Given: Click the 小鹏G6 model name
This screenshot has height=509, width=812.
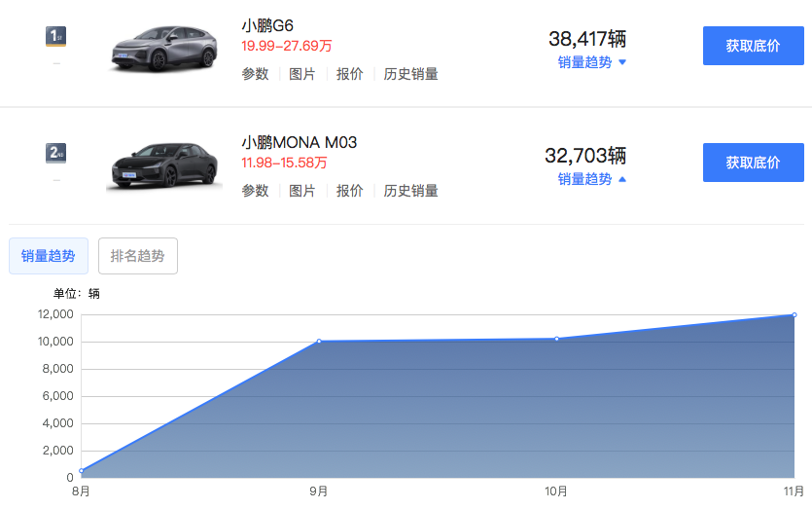Looking at the screenshot, I should point(267,25).
